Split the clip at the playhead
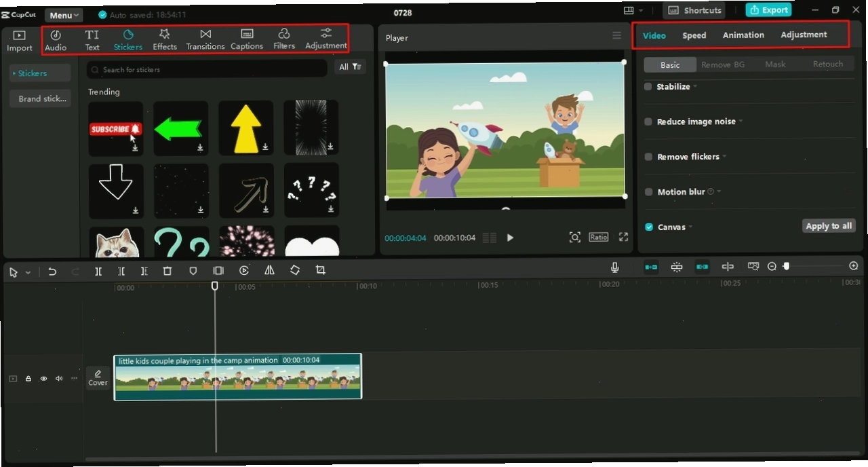The height and width of the screenshot is (467, 868). 98,271
